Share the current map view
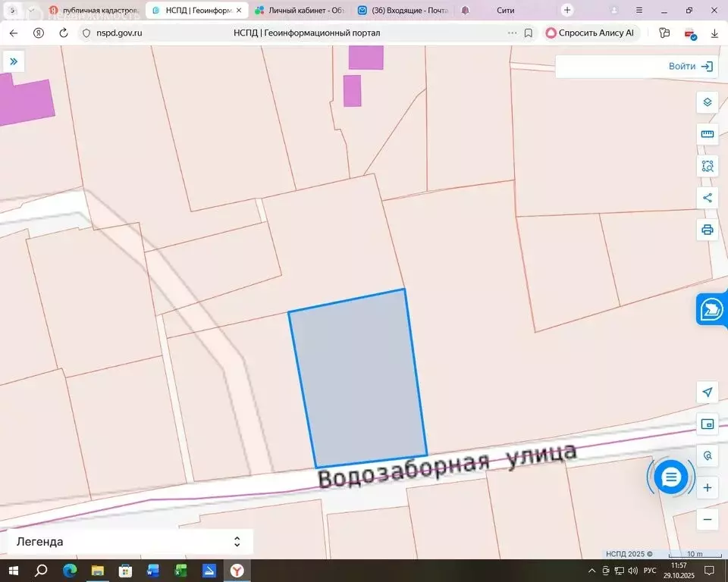The width and height of the screenshot is (728, 582). (707, 197)
